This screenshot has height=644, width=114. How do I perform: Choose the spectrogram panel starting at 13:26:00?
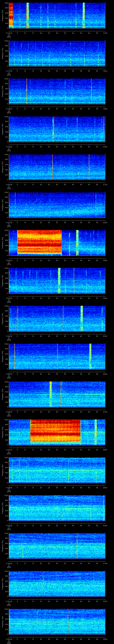pyautogui.click(x=57, y=394)
